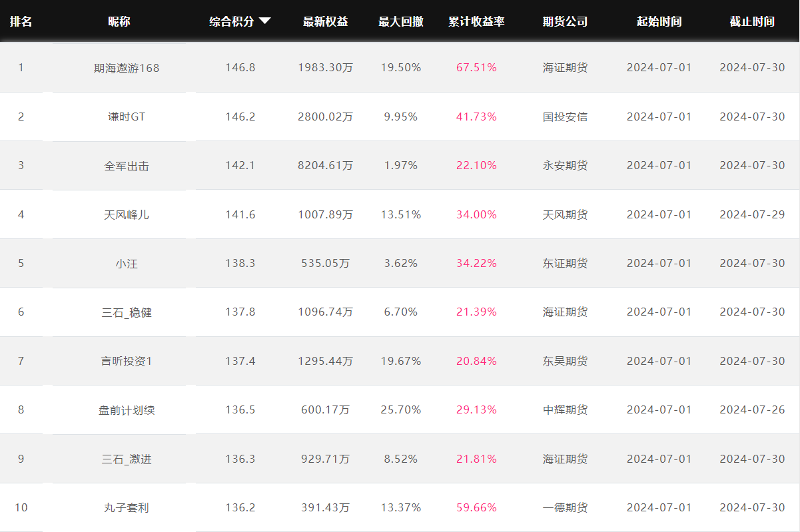Click equity value 2800.02万
This screenshot has width=800, height=532.
[326, 117]
